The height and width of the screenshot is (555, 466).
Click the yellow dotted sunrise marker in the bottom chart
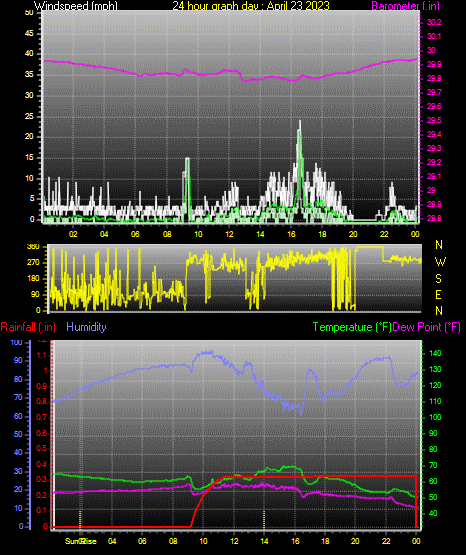80,519
